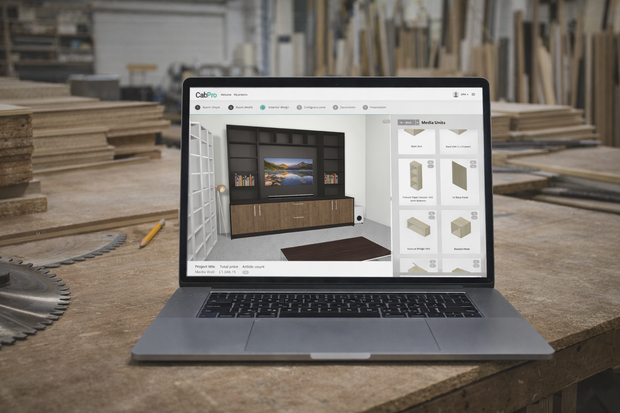Viewport: 620px width, 413px height.
Task: Go to the Decorations step
Action: click(344, 108)
